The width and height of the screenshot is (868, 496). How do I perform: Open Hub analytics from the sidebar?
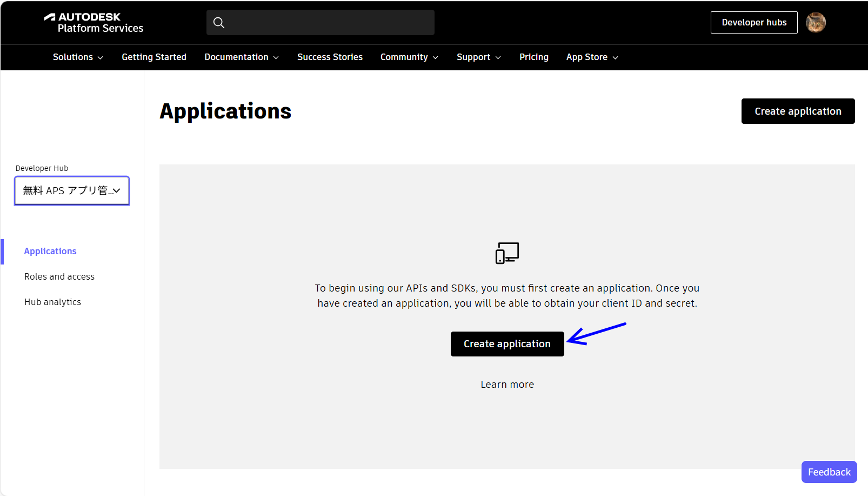[x=52, y=302]
